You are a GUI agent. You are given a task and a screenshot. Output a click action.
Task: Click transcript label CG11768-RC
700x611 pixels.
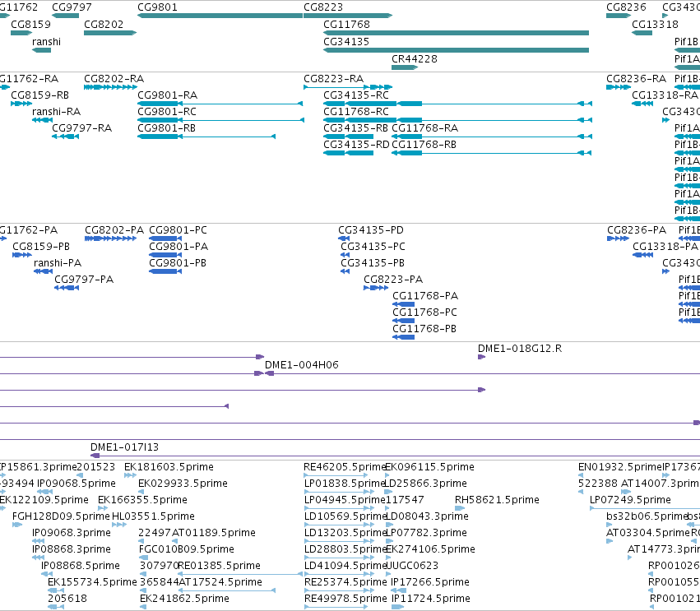click(356, 112)
